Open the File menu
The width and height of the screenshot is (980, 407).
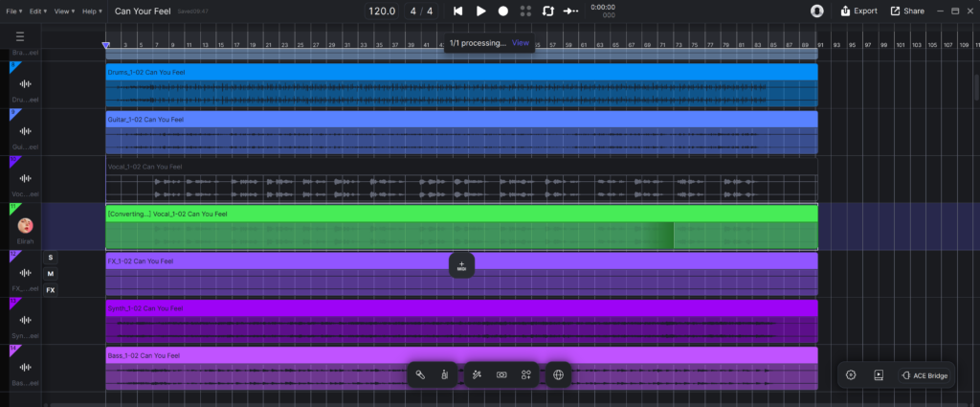[13, 11]
